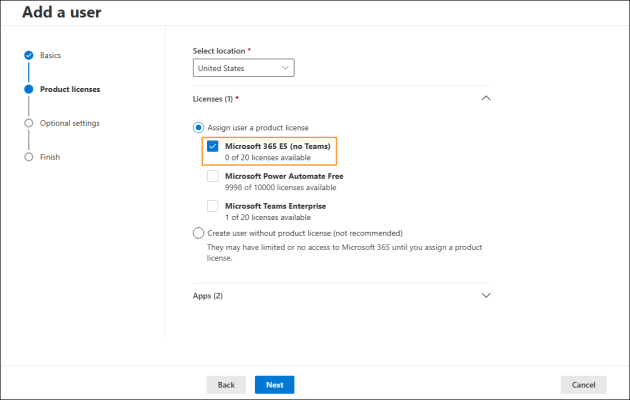The height and width of the screenshot is (400, 630).
Task: Click '9998 of 10000 licenses available' text
Action: point(280,188)
